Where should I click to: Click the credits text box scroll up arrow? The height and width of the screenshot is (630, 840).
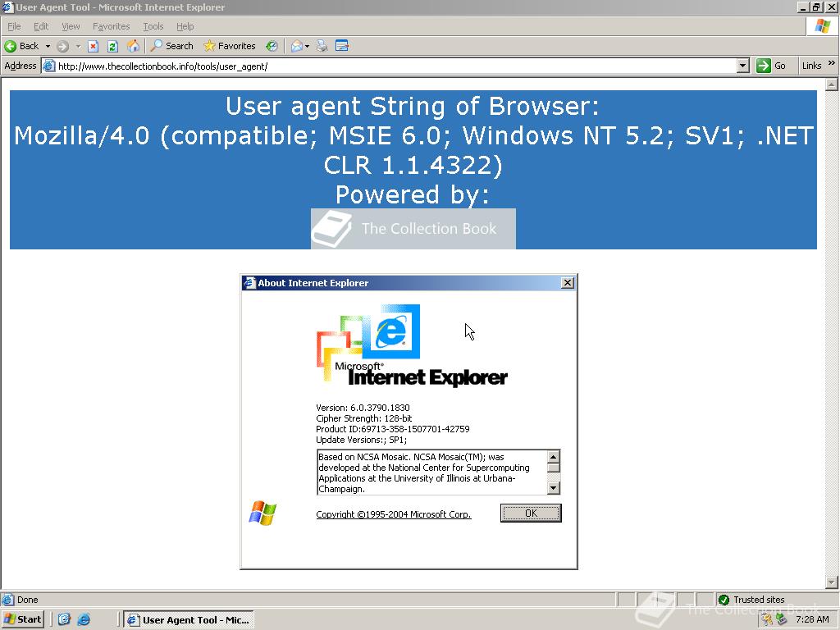tap(554, 456)
